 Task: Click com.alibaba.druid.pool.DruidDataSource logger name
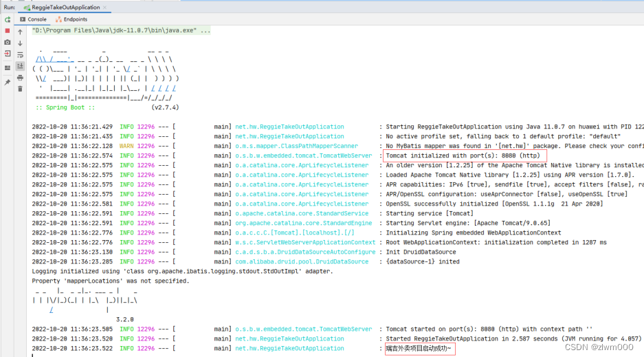click(x=302, y=261)
